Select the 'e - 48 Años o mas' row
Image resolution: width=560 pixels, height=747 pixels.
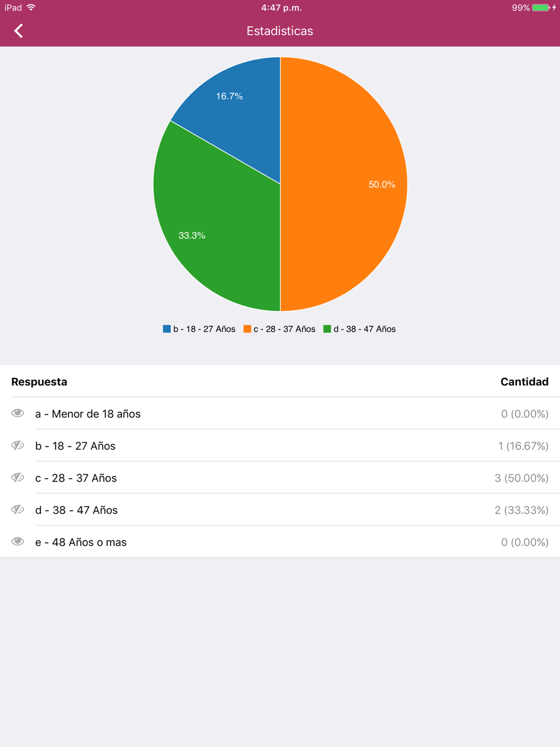(x=280, y=541)
